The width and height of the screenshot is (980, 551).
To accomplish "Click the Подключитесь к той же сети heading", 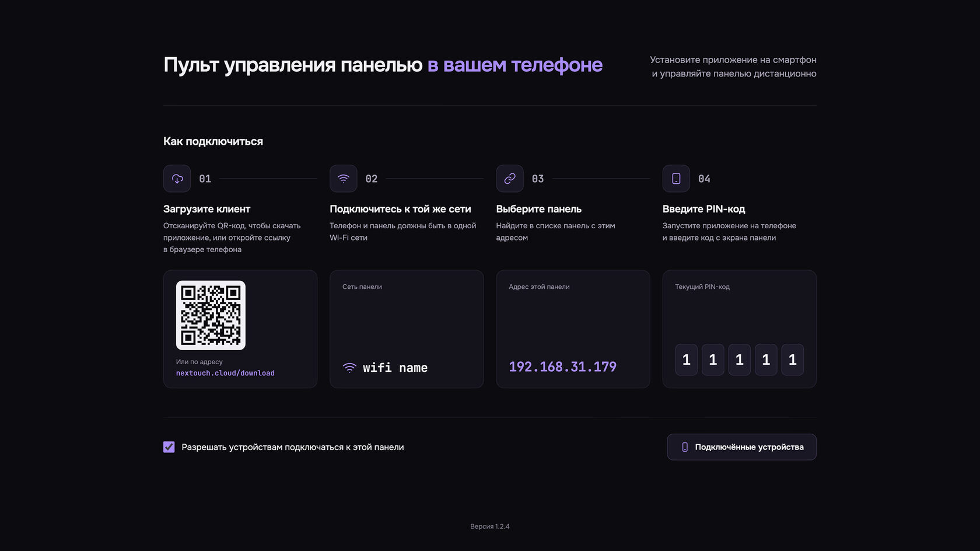I will pyautogui.click(x=400, y=209).
